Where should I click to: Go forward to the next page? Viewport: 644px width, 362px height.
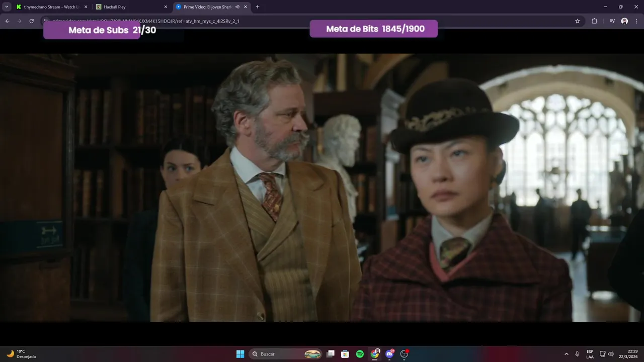(x=19, y=21)
